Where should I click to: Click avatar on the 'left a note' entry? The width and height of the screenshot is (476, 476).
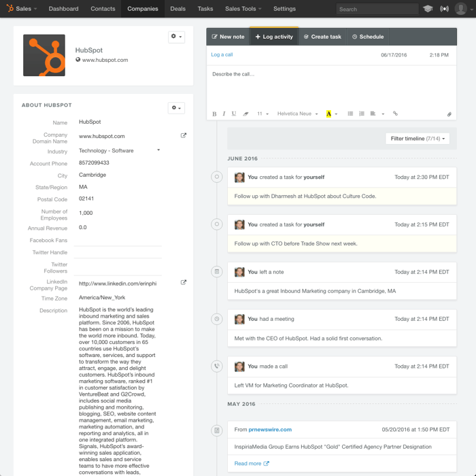pos(239,272)
